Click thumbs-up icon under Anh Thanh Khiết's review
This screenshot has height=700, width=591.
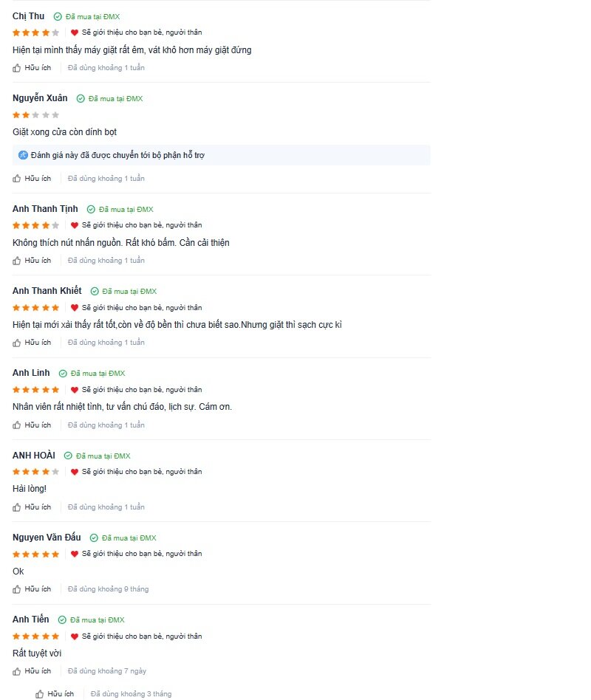pos(16,343)
